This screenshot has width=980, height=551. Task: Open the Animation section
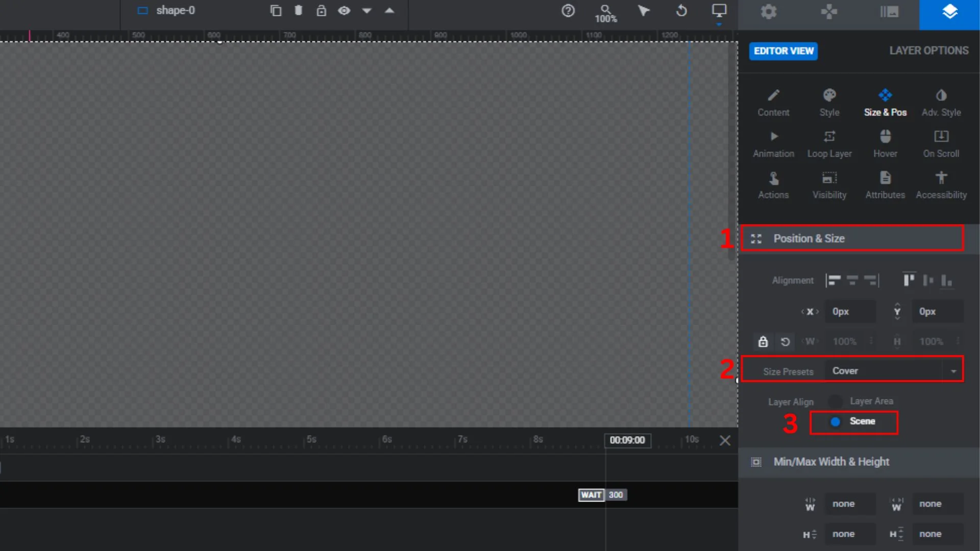[x=773, y=144]
